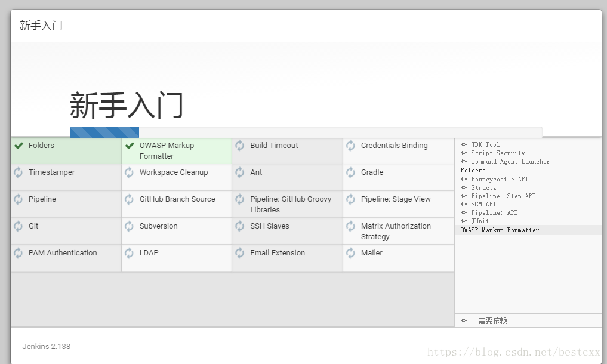Click the pending spinner icon for Workspace Cleanup
The width and height of the screenshot is (607, 364).
tap(130, 172)
